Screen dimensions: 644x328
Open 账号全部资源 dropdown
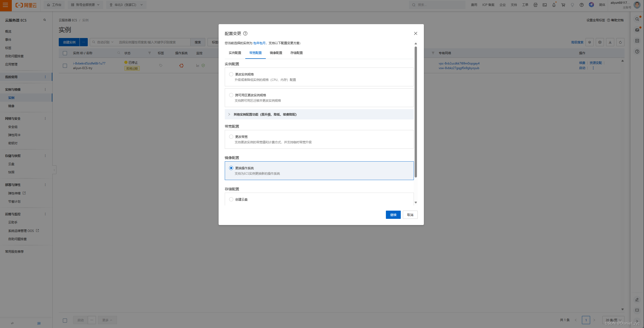click(x=85, y=5)
